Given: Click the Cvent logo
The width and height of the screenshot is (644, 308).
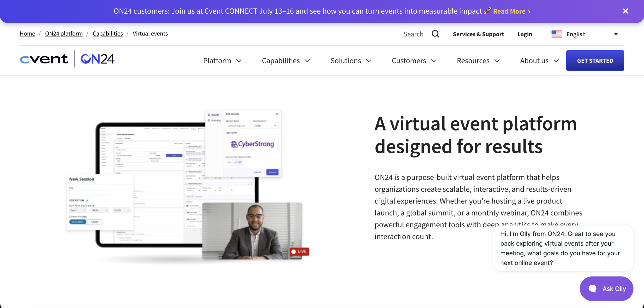Looking at the screenshot, I should coord(44,59).
